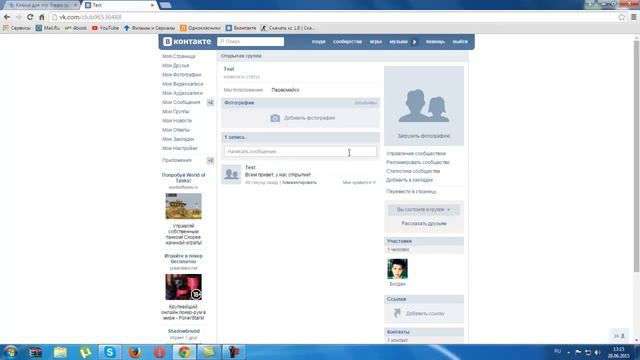Click Добавить ссылку in Ссылки block
640x360 pixels.
(x=425, y=313)
